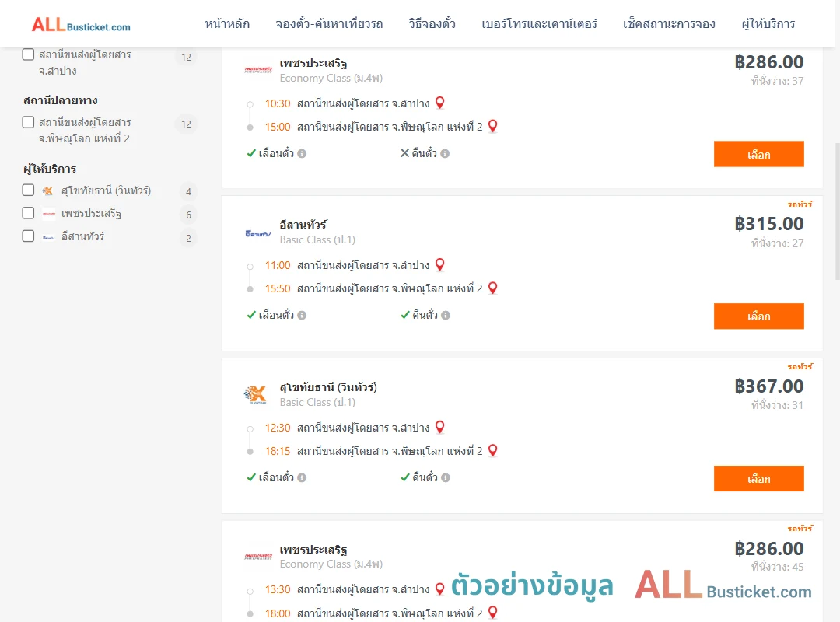840x622 pixels.
Task: Click map pin beside 13:30 departure station
Action: 439,589
